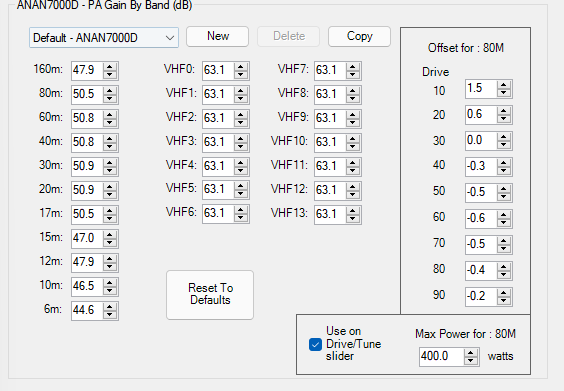Decrease the Drive 50 offset with down arrow
Viewport: 564px width, 391px height.
504,197
